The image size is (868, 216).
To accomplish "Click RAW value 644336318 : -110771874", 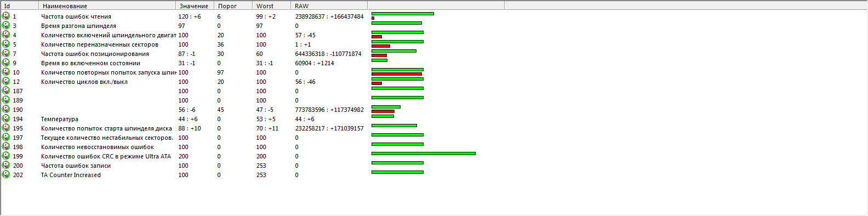I will click(328, 54).
